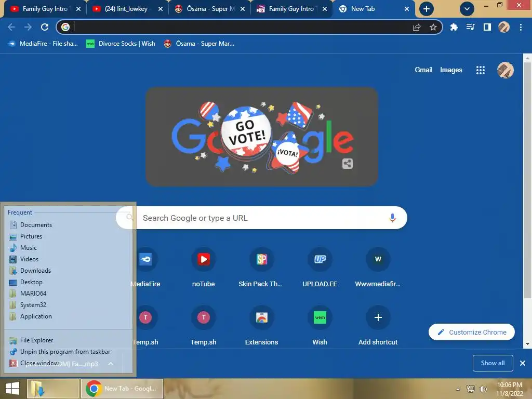
Task: Reload the page with refresh icon
Action: click(x=45, y=27)
